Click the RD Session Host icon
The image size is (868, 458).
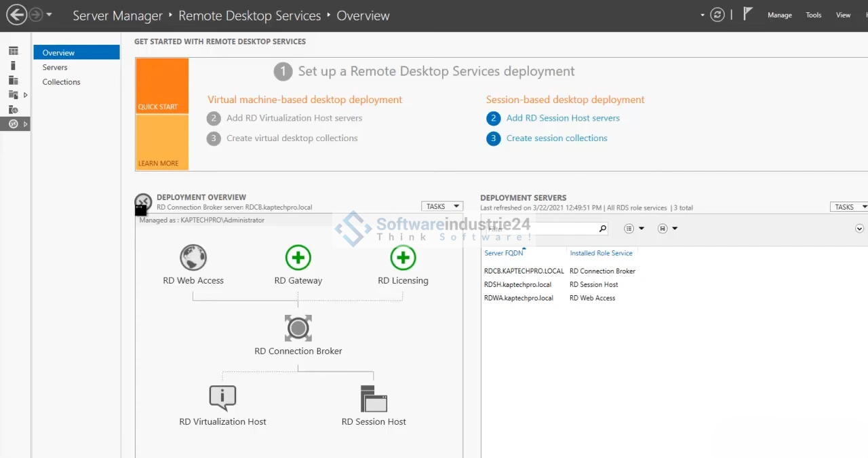pyautogui.click(x=374, y=399)
